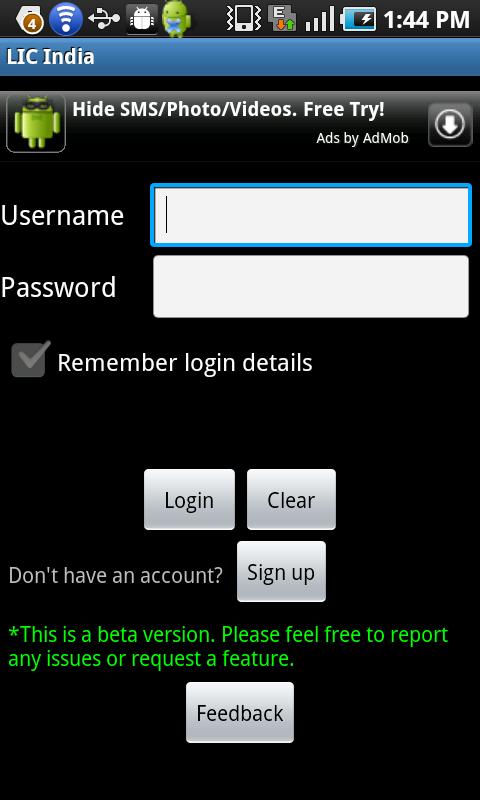Tap the green Android robot notification icon

coord(176,19)
